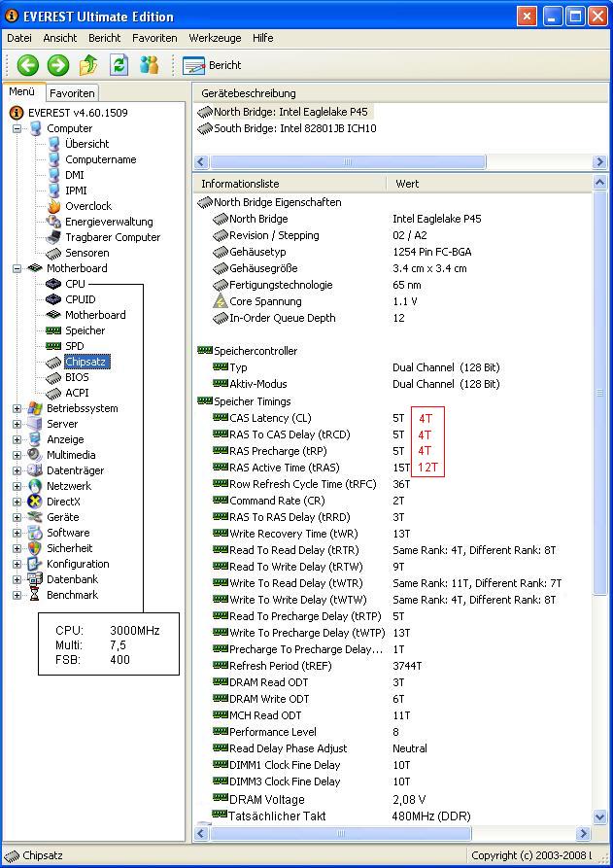The width and height of the screenshot is (613, 868).
Task: Select the Chipsatz tree item
Action: [x=88, y=362]
